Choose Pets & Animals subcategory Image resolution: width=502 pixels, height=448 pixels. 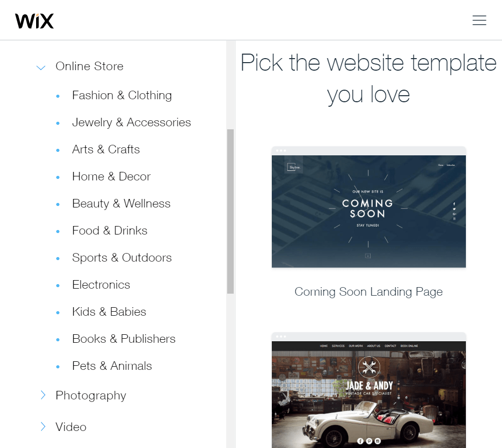(112, 366)
